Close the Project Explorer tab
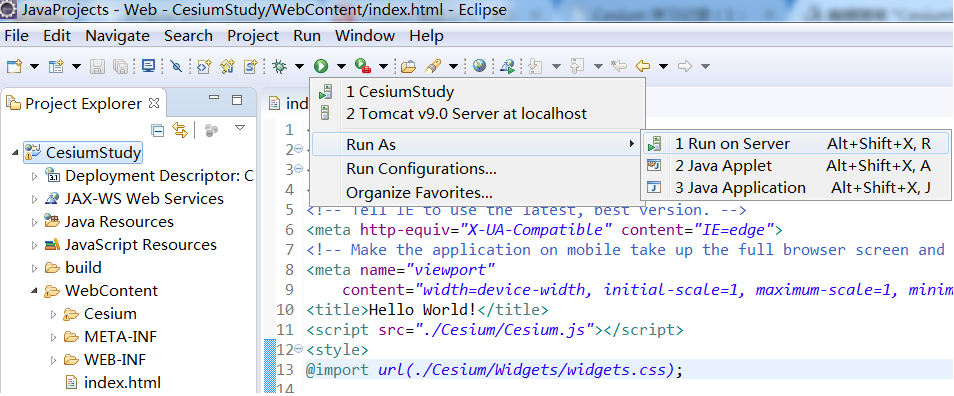Image resolution: width=954 pixels, height=396 pixels. tap(153, 103)
